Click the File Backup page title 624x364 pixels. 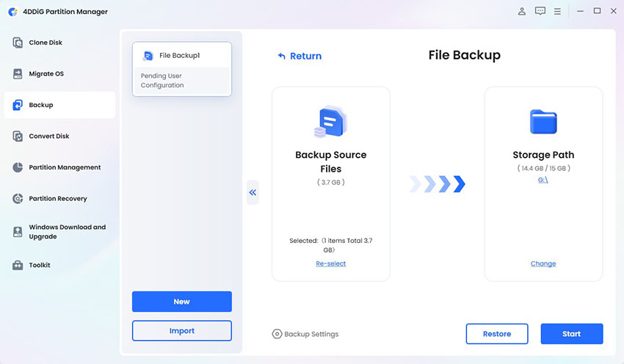[x=465, y=55]
